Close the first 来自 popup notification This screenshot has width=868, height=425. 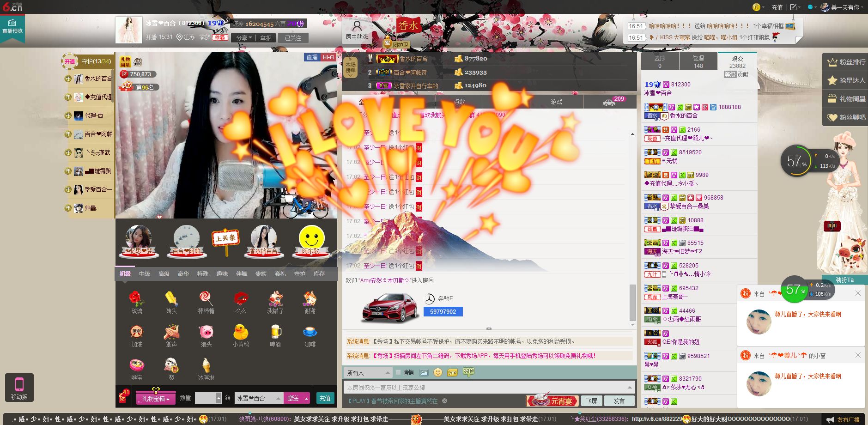click(857, 293)
